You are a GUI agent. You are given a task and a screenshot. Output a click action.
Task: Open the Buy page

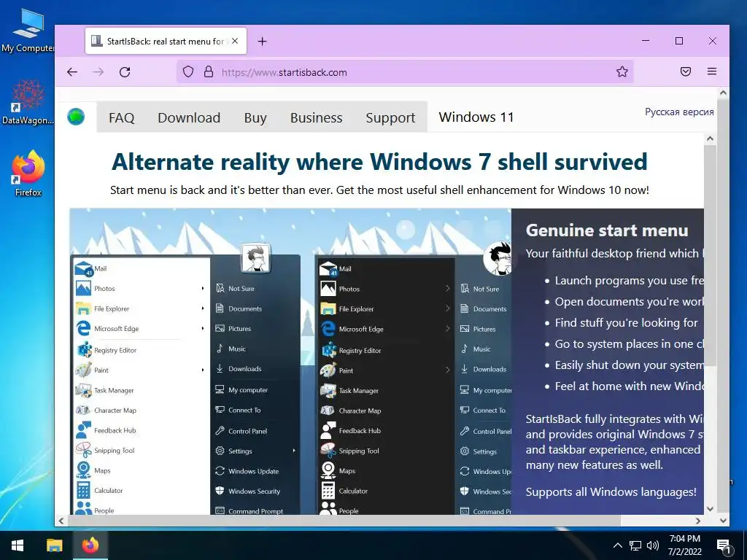[x=255, y=117]
